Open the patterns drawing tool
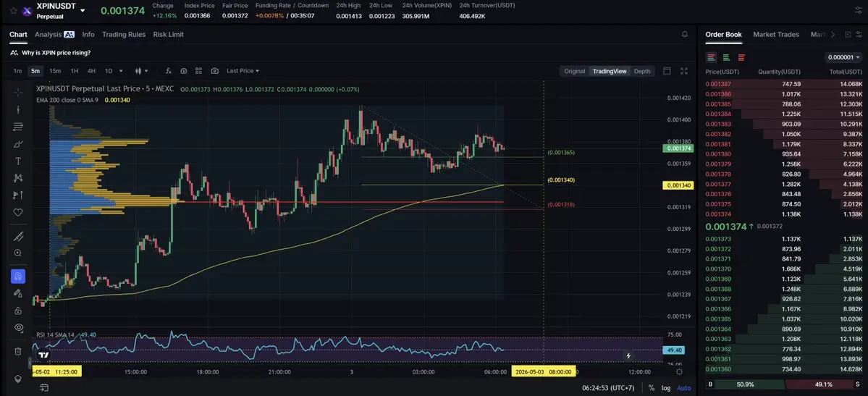 point(17,178)
